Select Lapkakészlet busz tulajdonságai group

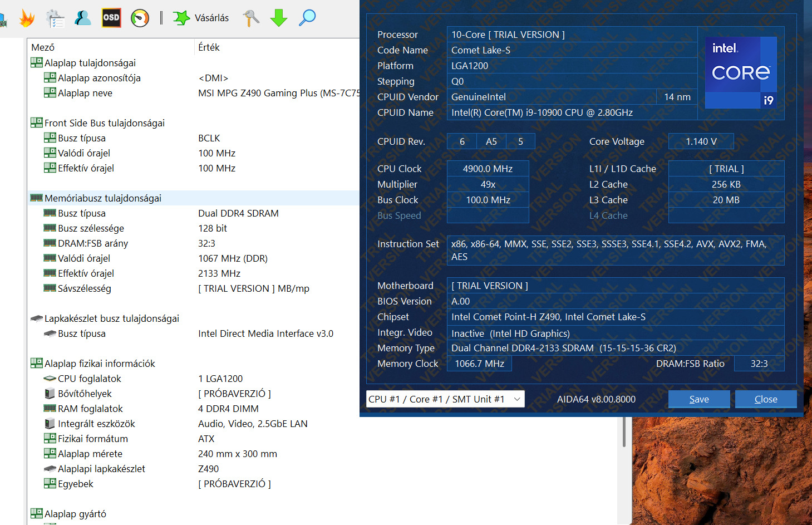coord(194,318)
